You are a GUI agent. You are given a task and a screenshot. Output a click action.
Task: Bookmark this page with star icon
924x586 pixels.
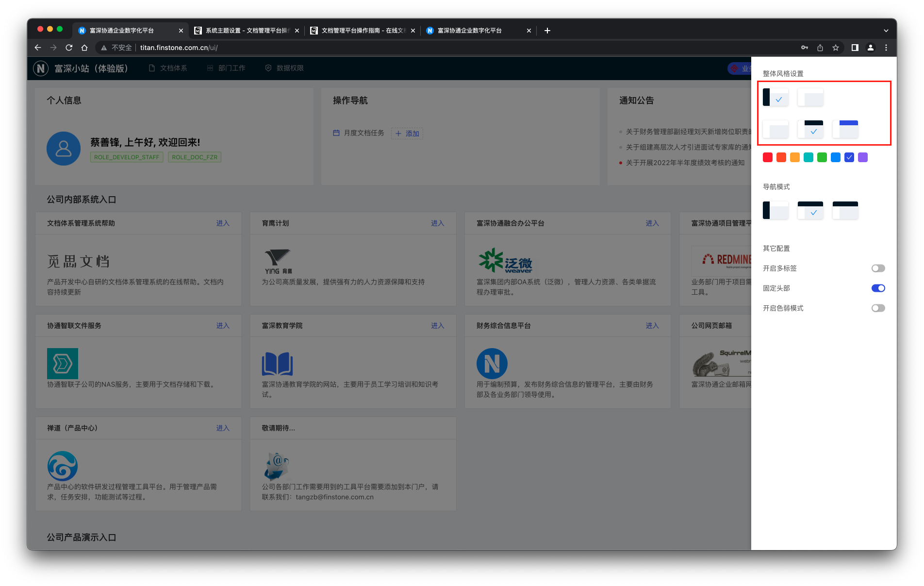tap(836, 48)
